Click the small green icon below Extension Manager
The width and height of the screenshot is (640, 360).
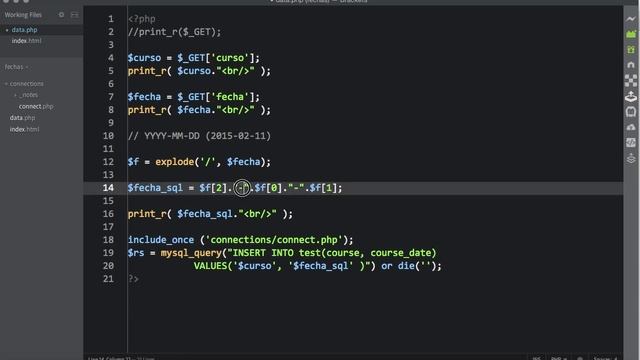tap(631, 49)
